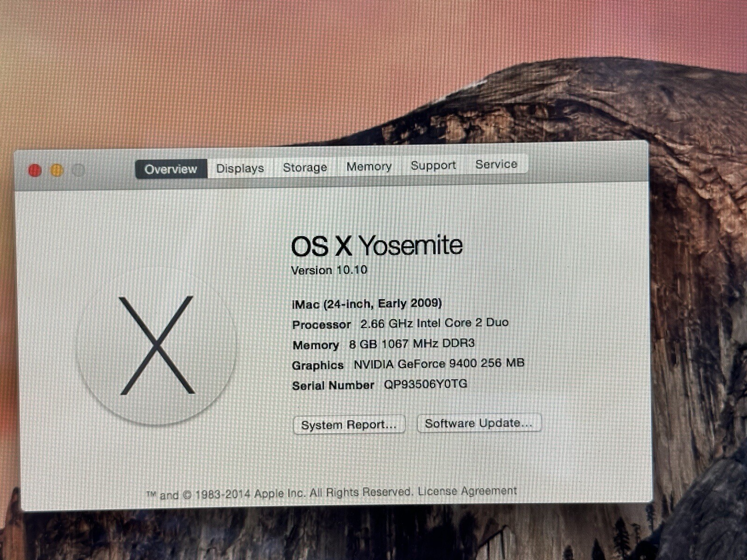Open the Displays tab

pyautogui.click(x=240, y=168)
